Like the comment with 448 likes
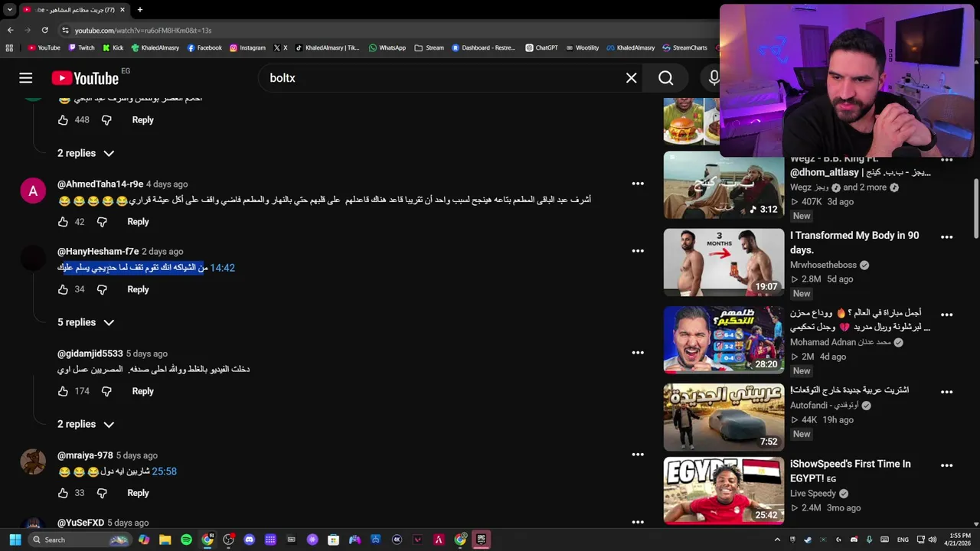The height and width of the screenshot is (551, 980). point(63,120)
